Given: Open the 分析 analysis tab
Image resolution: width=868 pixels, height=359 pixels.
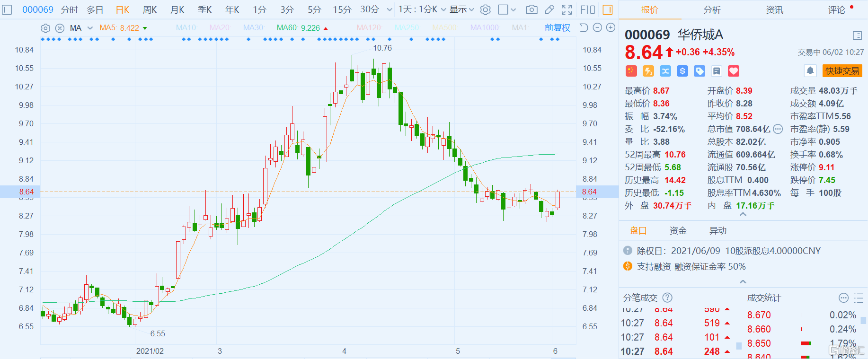Looking at the screenshot, I should 712,9.
